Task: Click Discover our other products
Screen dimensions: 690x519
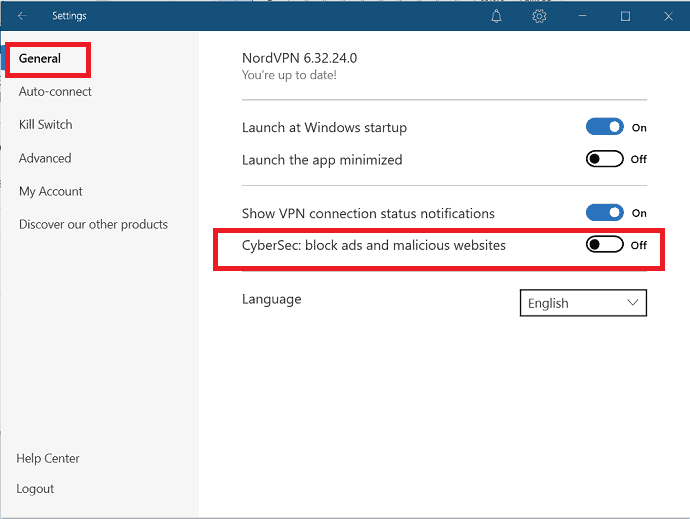Action: [x=93, y=225]
